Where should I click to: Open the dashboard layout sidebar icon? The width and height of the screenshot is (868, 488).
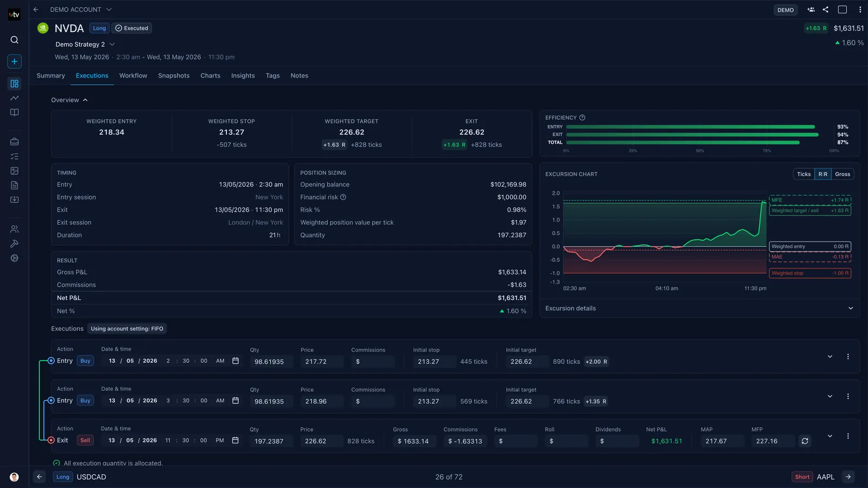point(15,84)
